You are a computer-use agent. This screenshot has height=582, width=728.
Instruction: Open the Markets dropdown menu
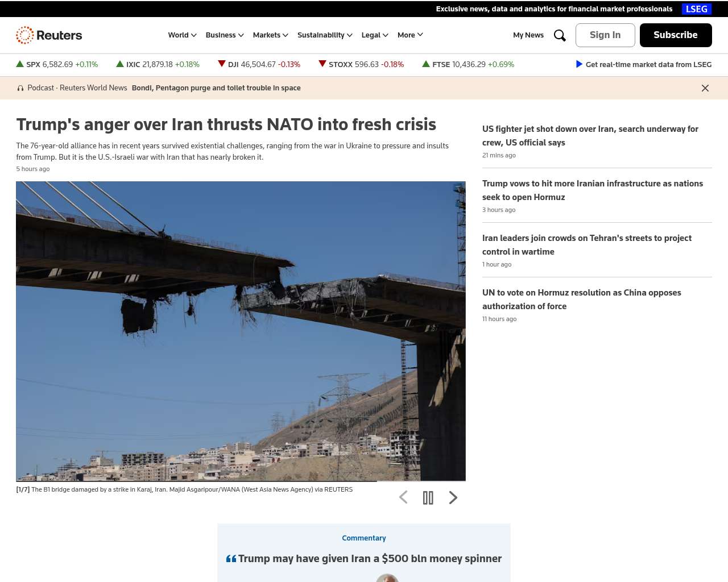(x=271, y=35)
